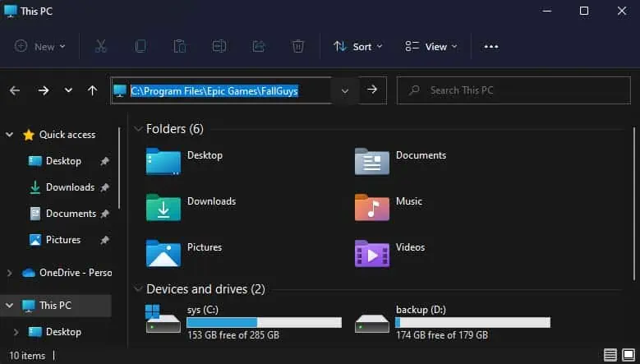Select the Desktop folder icon in Folders
The width and height of the screenshot is (640, 364).
[163, 161]
